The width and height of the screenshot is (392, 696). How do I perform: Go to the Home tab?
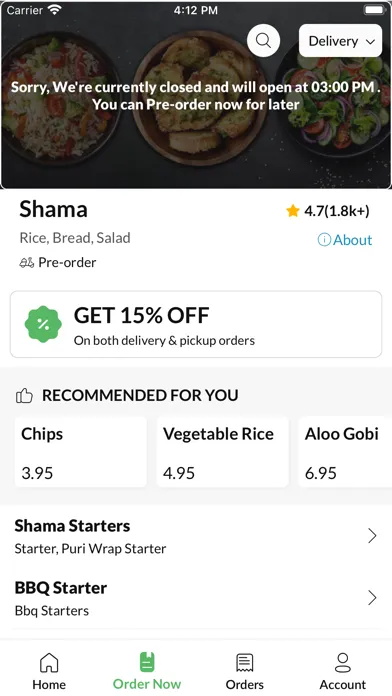click(49, 672)
